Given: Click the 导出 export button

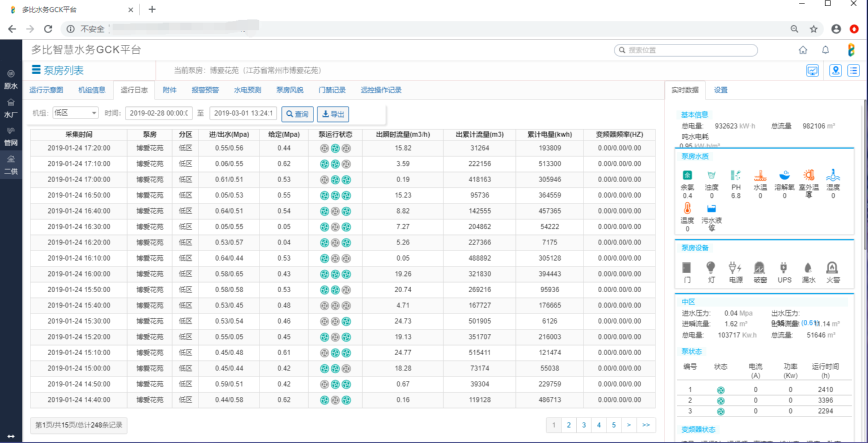Looking at the screenshot, I should [x=333, y=114].
